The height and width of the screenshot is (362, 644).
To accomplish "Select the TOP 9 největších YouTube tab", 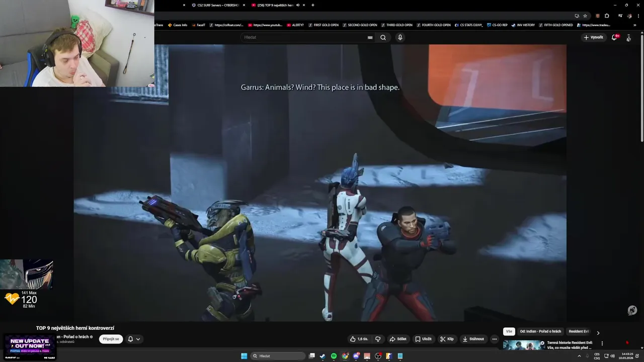I will (x=275, y=5).
